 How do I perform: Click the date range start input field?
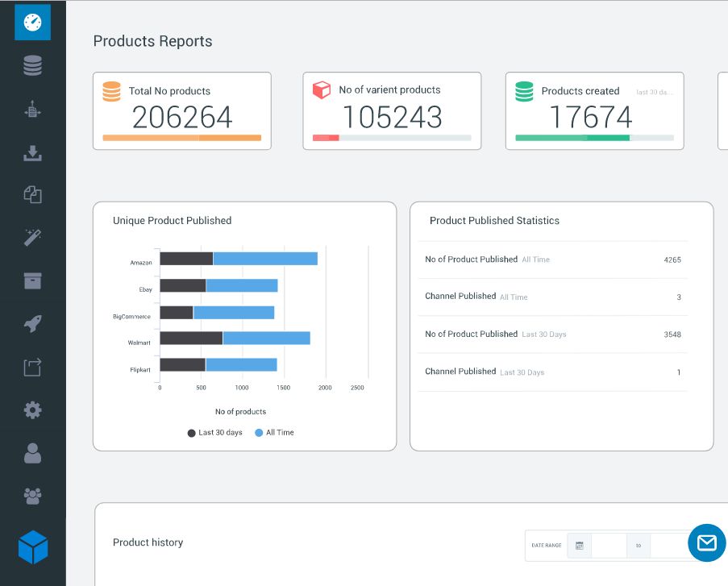tap(609, 546)
